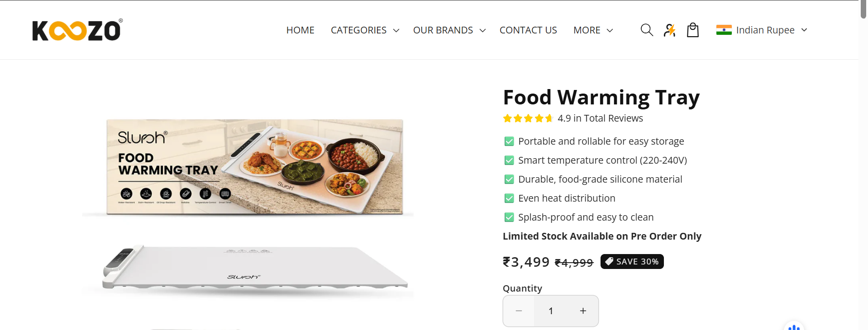Expand the Our Brands dropdown
The image size is (868, 330).
click(449, 30)
